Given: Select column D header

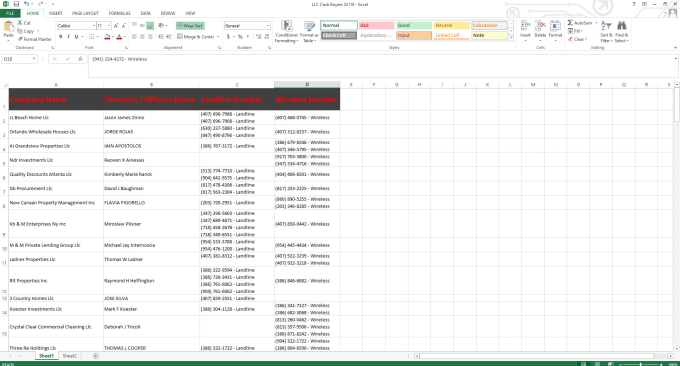Looking at the screenshot, I should (x=307, y=85).
